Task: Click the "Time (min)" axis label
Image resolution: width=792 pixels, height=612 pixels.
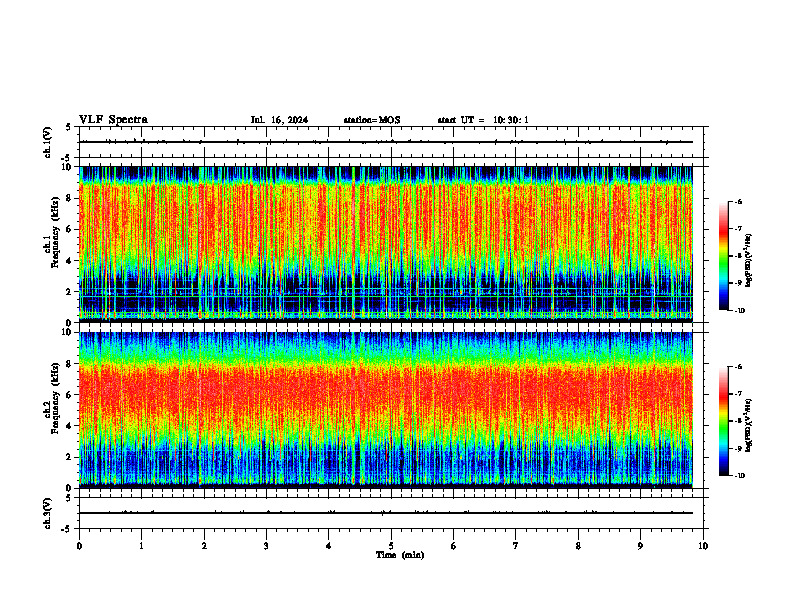Action: tap(400, 555)
